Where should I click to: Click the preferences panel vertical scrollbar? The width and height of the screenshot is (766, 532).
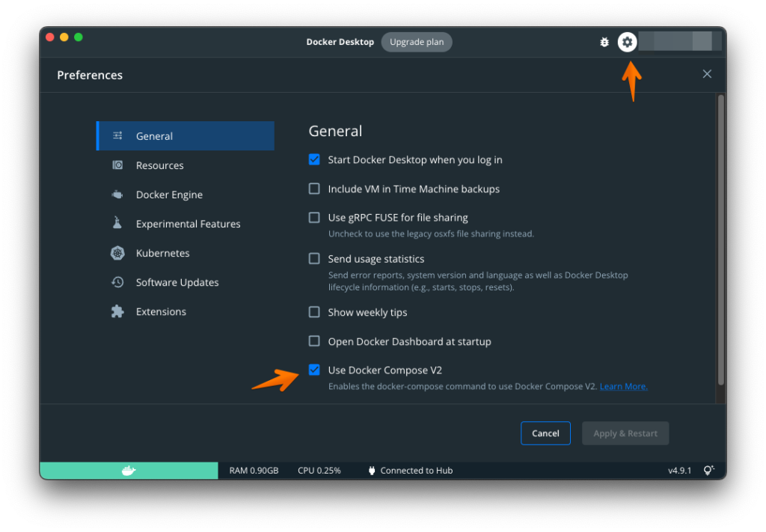pos(720,239)
